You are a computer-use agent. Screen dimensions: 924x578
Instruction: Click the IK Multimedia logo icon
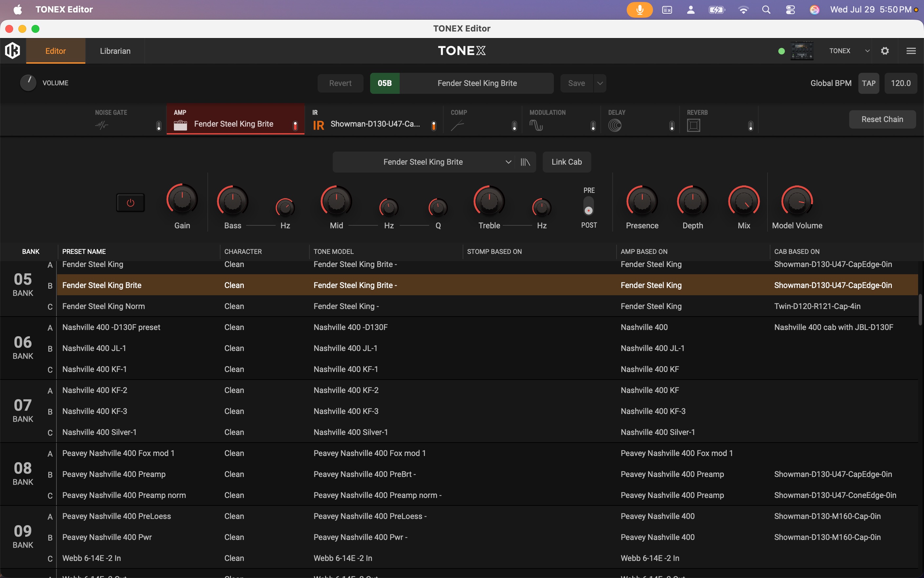(12, 51)
